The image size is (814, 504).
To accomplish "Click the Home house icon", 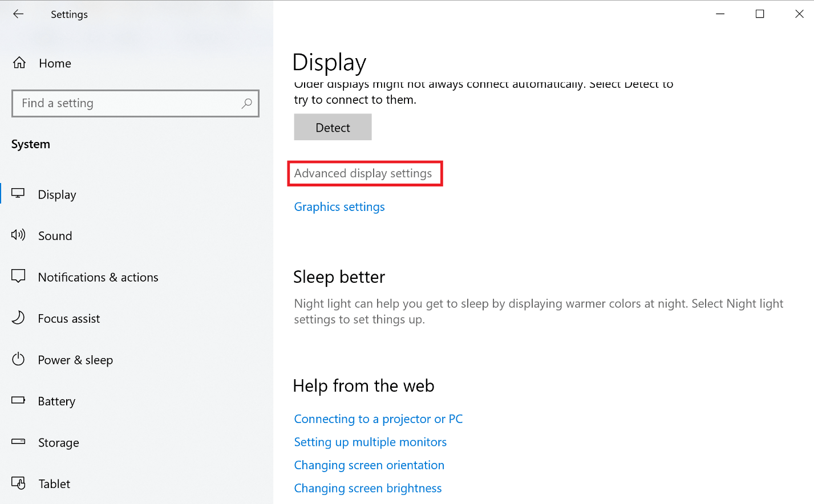I will coord(18,63).
